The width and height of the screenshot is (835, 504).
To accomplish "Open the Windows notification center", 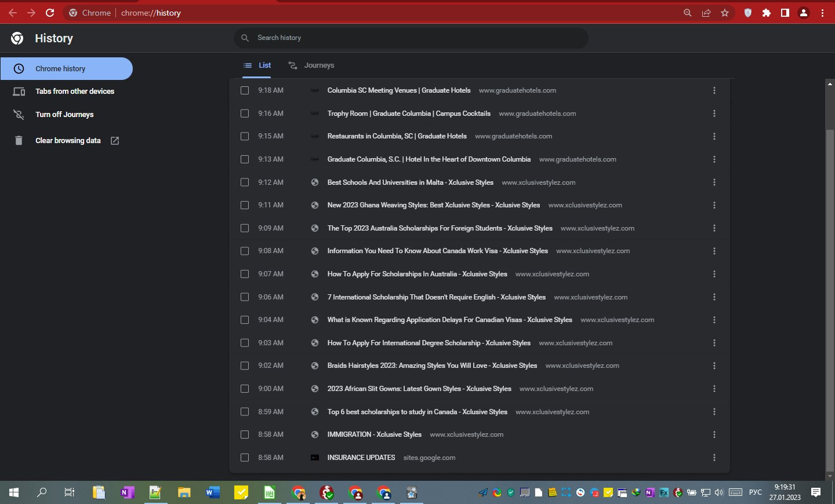I will 816,492.
